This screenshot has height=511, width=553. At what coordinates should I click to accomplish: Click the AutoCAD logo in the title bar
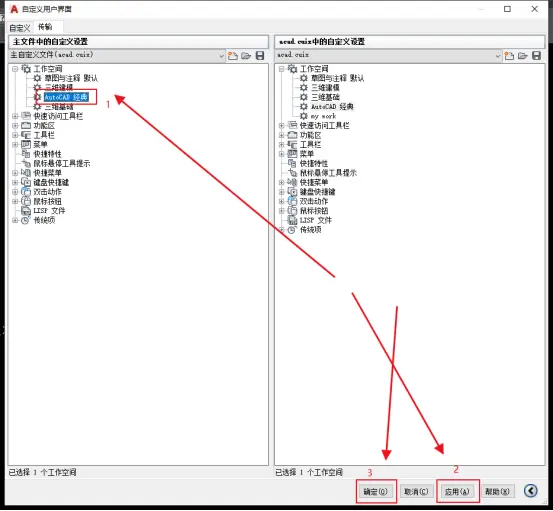coord(14,9)
